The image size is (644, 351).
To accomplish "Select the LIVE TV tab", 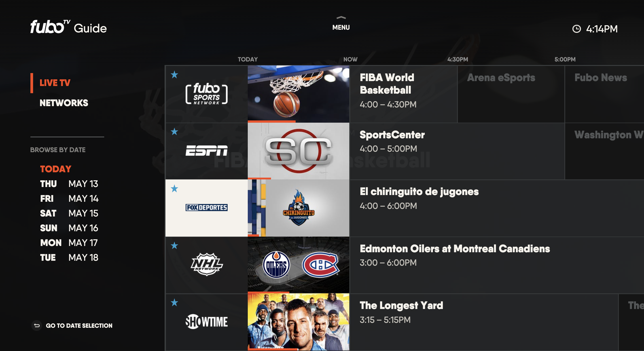I will tap(55, 83).
